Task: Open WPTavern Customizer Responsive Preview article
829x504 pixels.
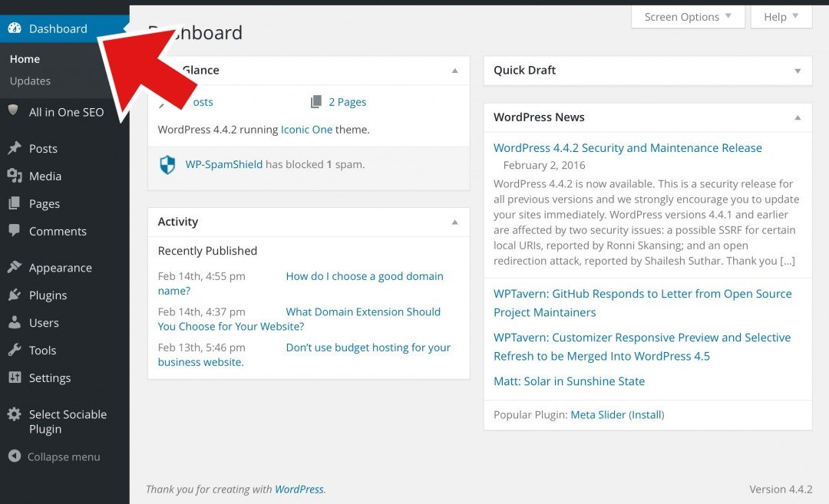Action: 642,347
